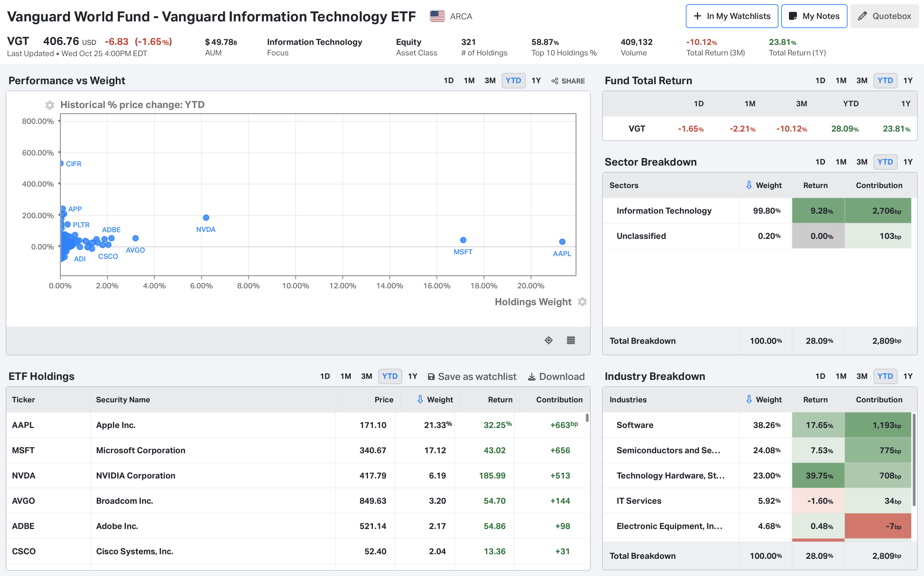Screen dimensions: 924x576
Task: Click the ETF Holdings table scrollbar
Action: [x=587, y=418]
